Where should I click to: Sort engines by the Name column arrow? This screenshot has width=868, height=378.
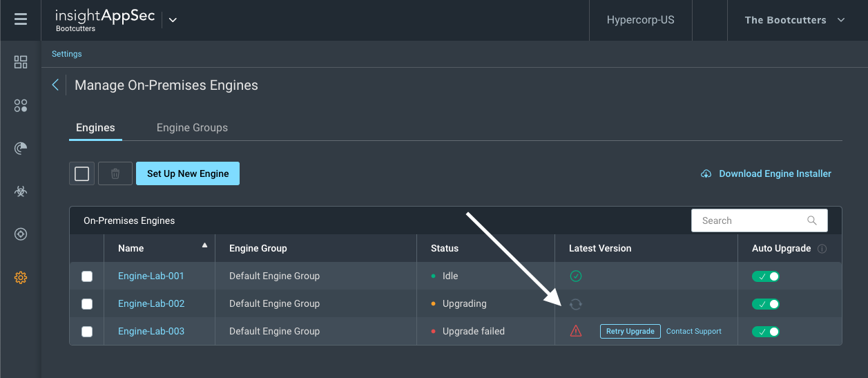coord(204,245)
